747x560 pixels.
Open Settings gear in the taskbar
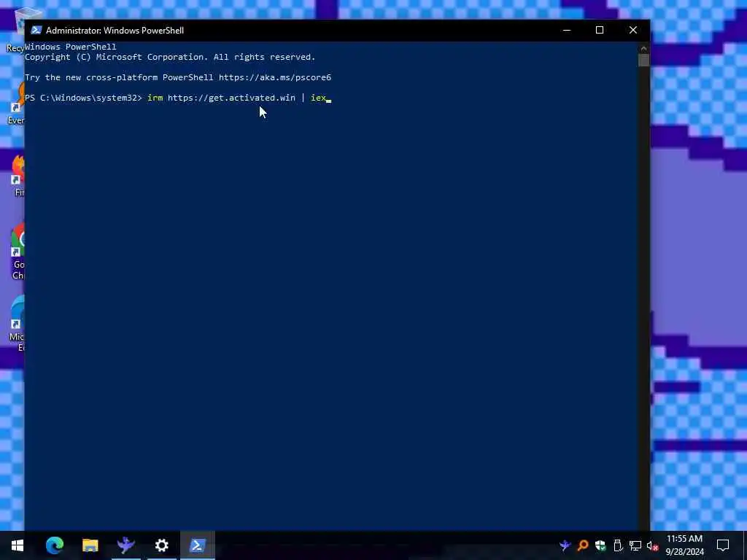(161, 545)
